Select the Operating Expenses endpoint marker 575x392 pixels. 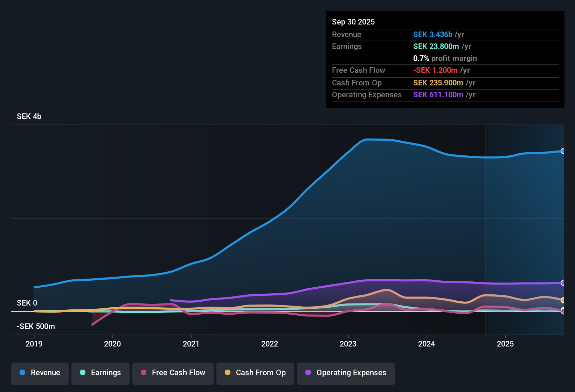(x=563, y=282)
